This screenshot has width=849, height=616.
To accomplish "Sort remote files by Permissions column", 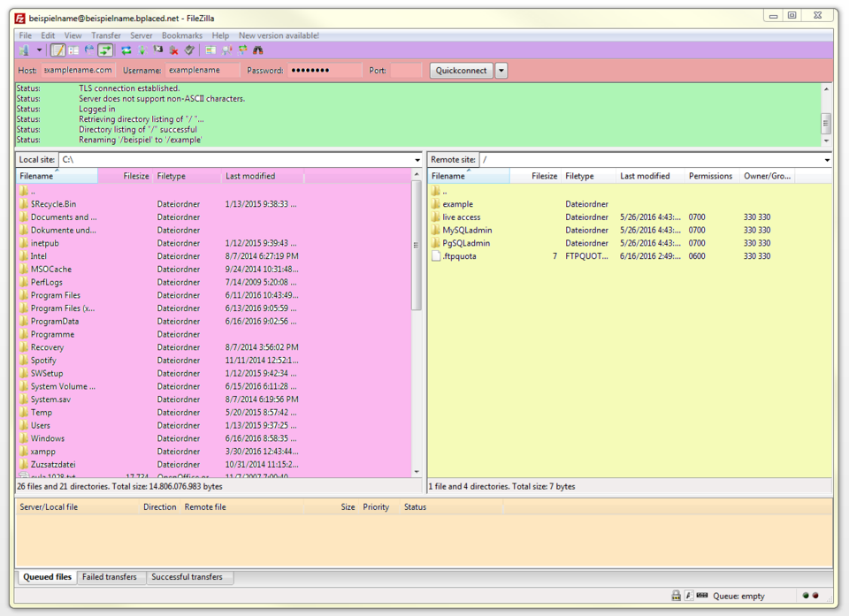I will [x=710, y=176].
